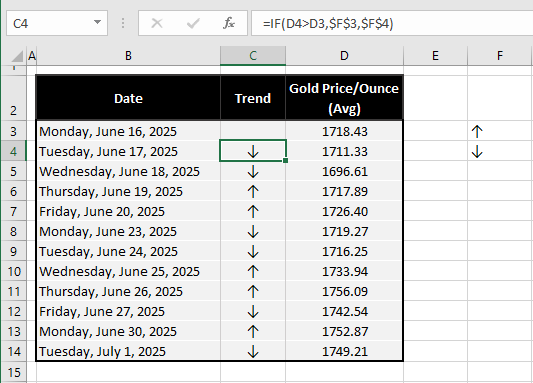
Task: Click cell Thursday, June 19, 2025
Action: point(128,191)
